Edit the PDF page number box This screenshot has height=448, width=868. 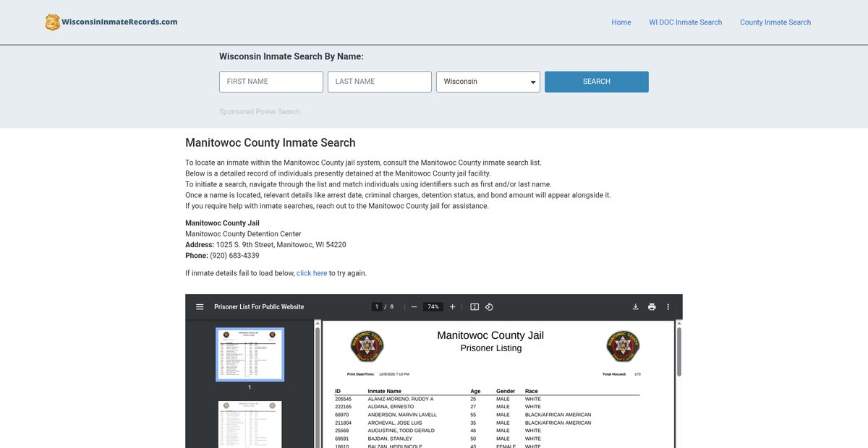pyautogui.click(x=377, y=307)
